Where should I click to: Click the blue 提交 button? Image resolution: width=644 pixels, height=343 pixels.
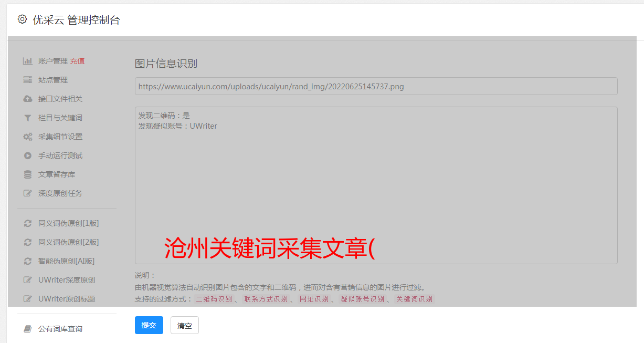click(149, 325)
